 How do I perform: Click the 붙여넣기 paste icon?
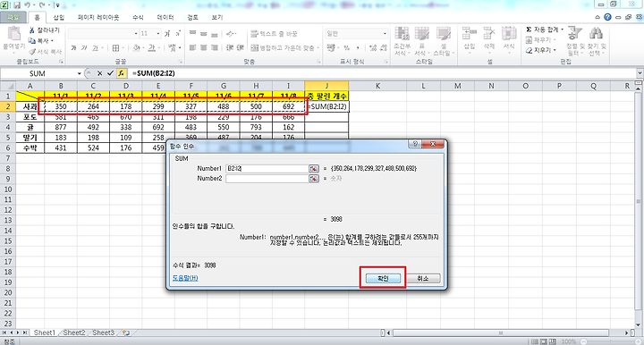tap(14, 34)
